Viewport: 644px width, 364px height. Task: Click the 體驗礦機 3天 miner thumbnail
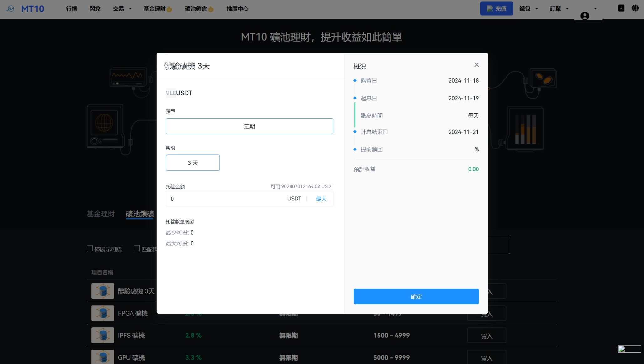pyautogui.click(x=103, y=291)
